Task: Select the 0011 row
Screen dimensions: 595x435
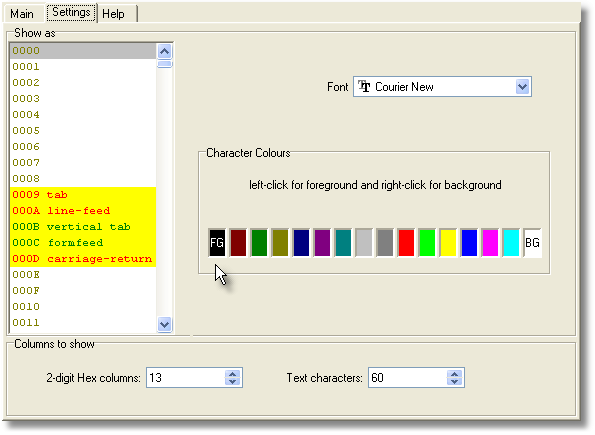Action: pos(83,323)
